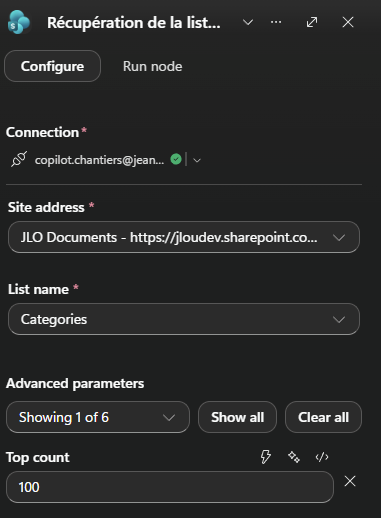Click the copilot.chantiers connection name

pos(99,160)
